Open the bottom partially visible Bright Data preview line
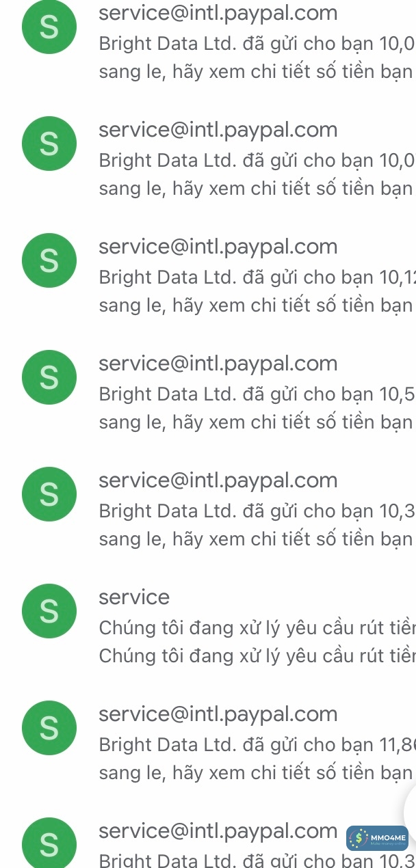Screen dimensions: 416x868 257,860
